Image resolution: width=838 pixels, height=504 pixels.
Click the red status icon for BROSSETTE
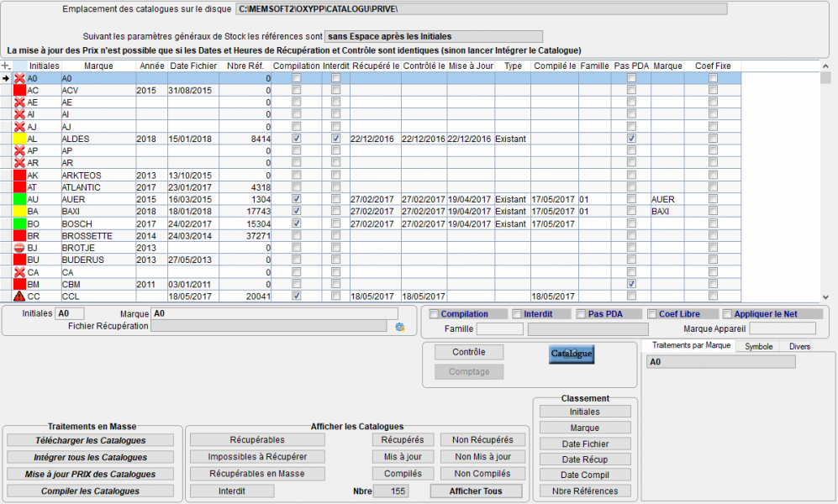pyautogui.click(x=20, y=236)
